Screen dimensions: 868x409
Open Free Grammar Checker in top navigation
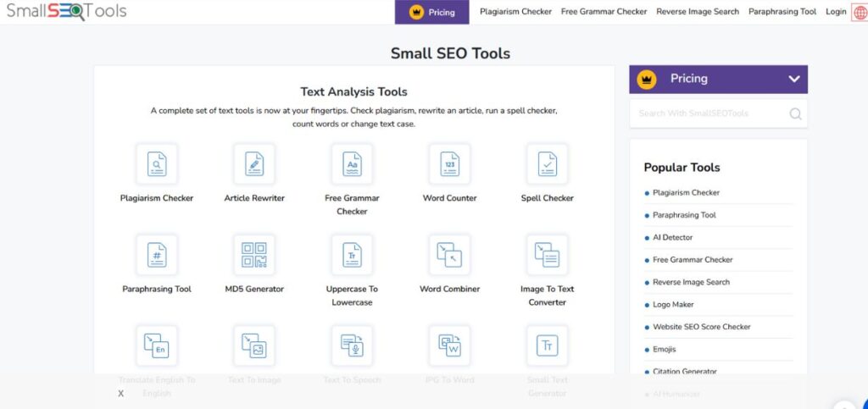tap(604, 12)
